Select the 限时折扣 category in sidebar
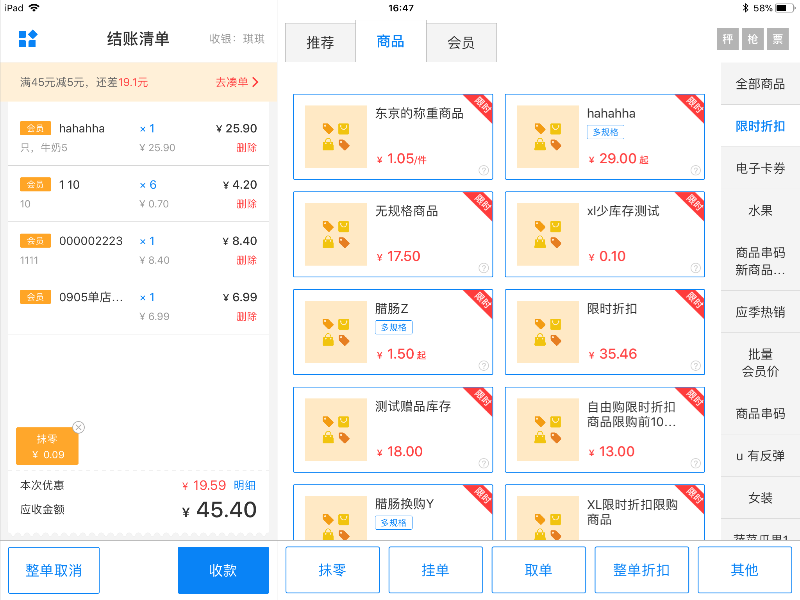The width and height of the screenshot is (800, 600). tap(760, 126)
